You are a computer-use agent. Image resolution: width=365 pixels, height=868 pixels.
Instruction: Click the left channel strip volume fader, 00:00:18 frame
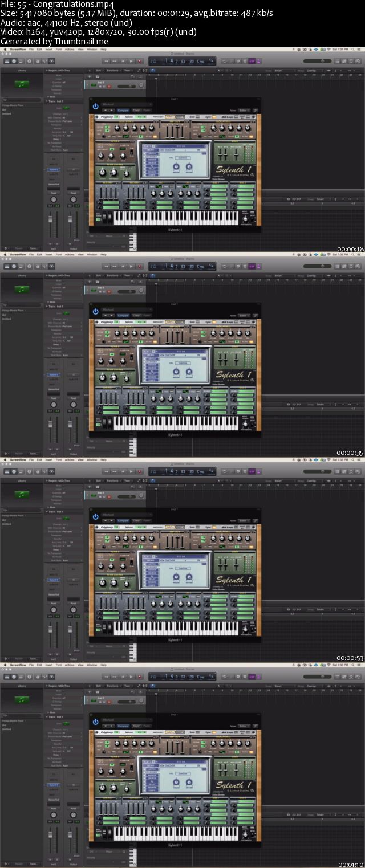point(50,219)
